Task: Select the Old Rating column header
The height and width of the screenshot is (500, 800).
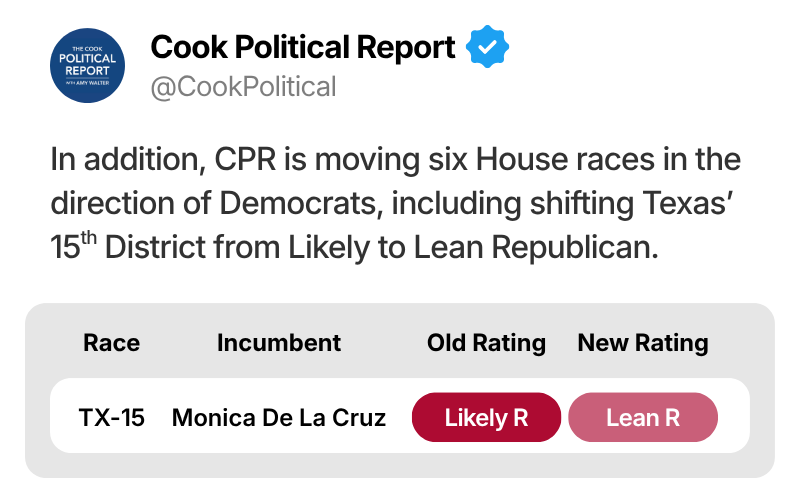Action: click(x=486, y=343)
